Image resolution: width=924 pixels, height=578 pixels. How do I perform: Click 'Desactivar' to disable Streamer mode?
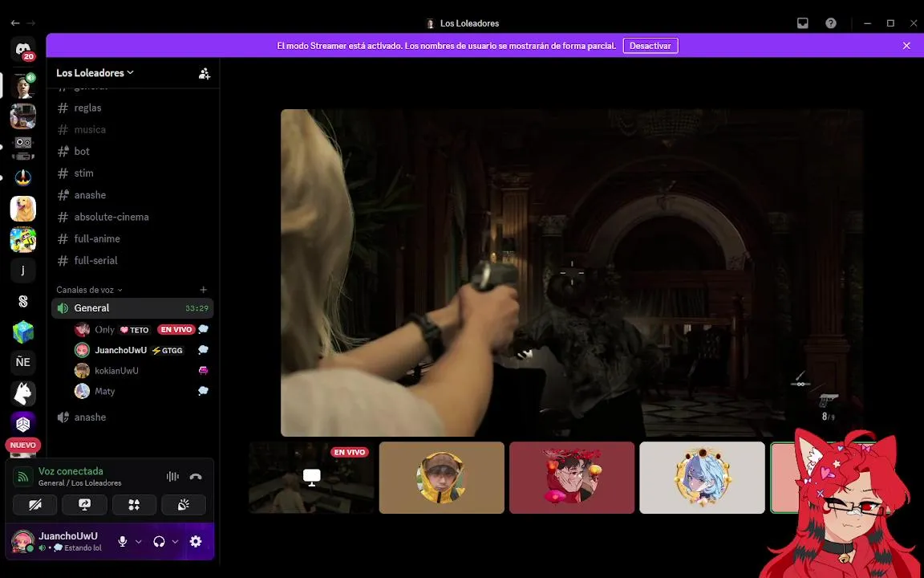point(650,46)
